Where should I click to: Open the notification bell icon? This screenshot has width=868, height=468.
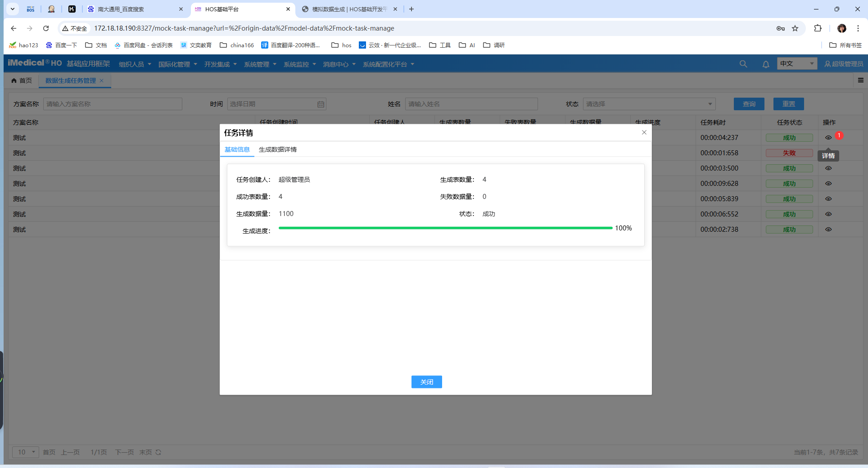click(765, 64)
